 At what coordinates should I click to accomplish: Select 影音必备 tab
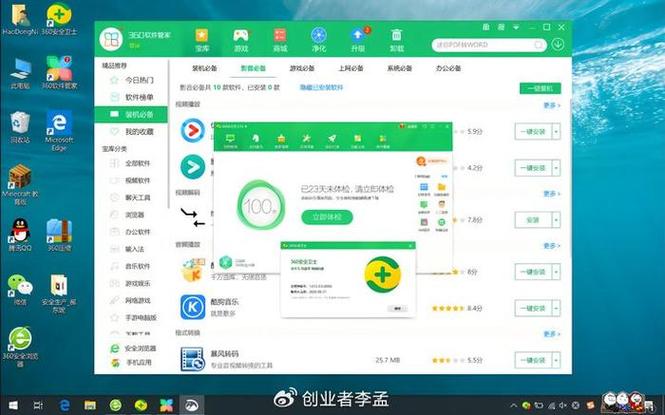click(x=253, y=68)
